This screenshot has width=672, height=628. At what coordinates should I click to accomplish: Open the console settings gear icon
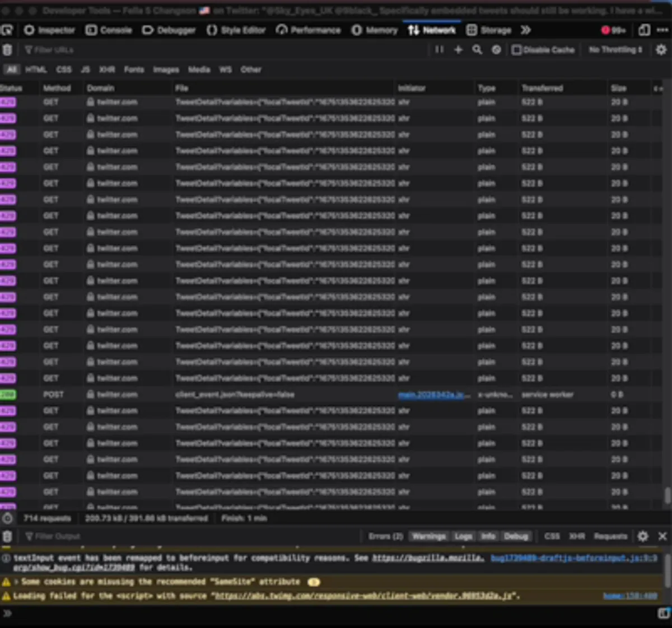click(x=643, y=536)
